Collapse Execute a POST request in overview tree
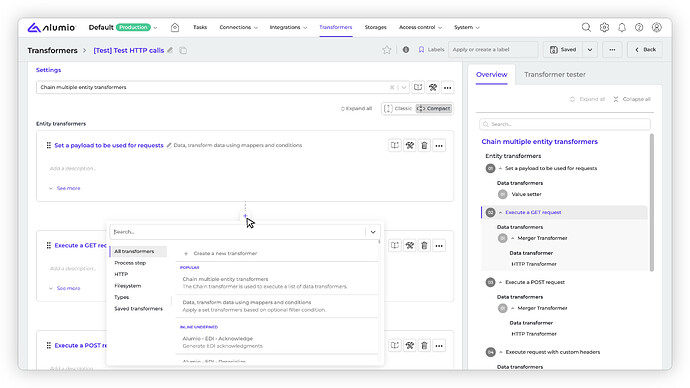 click(x=500, y=282)
